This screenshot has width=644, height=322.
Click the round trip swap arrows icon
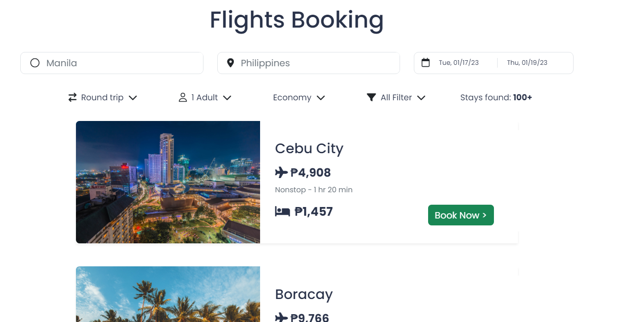(72, 98)
